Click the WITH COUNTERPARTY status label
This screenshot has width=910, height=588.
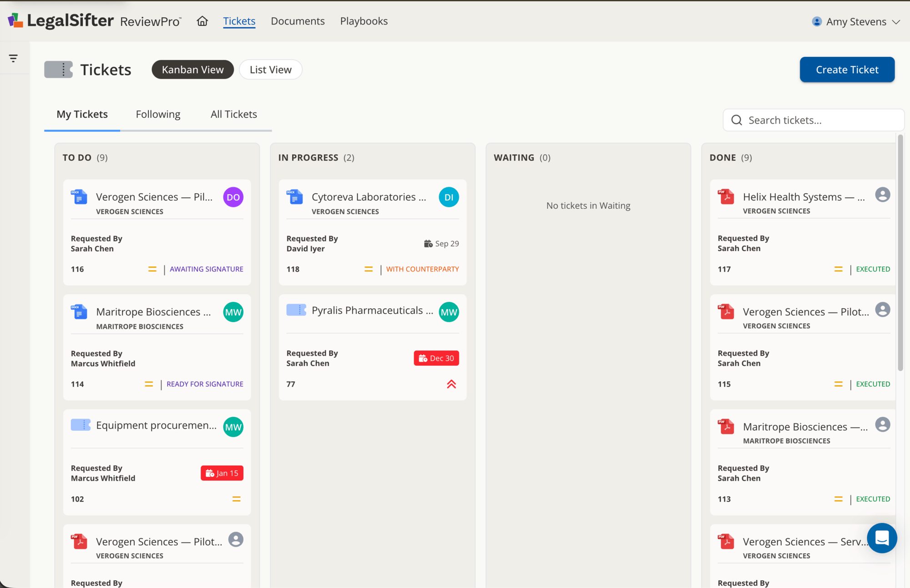click(423, 269)
